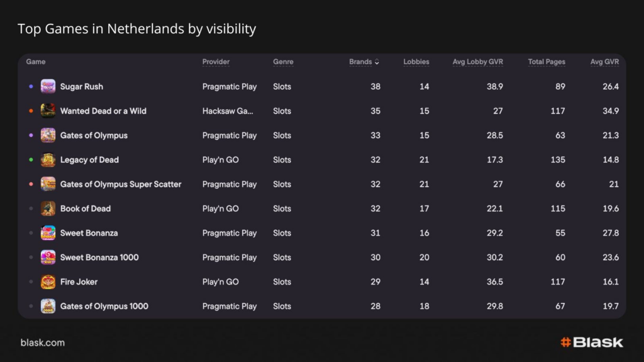The height and width of the screenshot is (362, 644).
Task: Open the Book of Dead game icon
Action: pyautogui.click(x=48, y=209)
